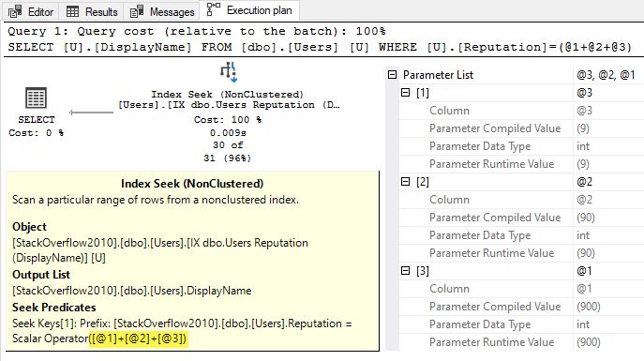Click the Column value @3
This screenshot has height=361, width=644.
pyautogui.click(x=584, y=111)
